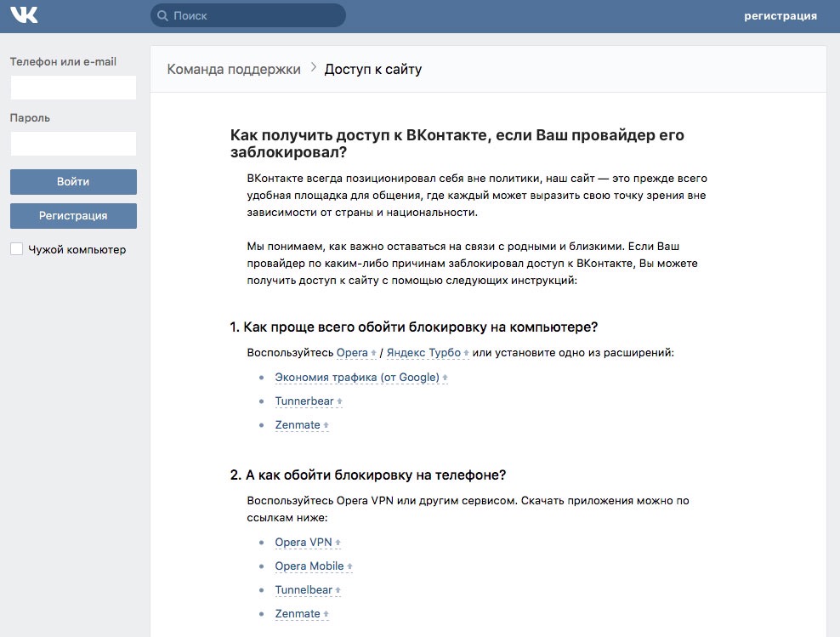Viewport: 840px width, 637px height.
Task: Open the Opera Mobile link
Action: coord(309,566)
